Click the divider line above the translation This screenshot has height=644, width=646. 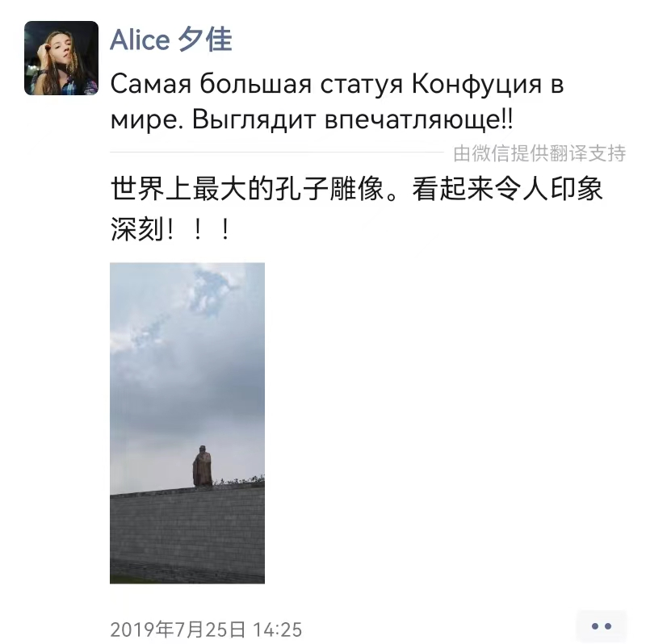tap(276, 152)
